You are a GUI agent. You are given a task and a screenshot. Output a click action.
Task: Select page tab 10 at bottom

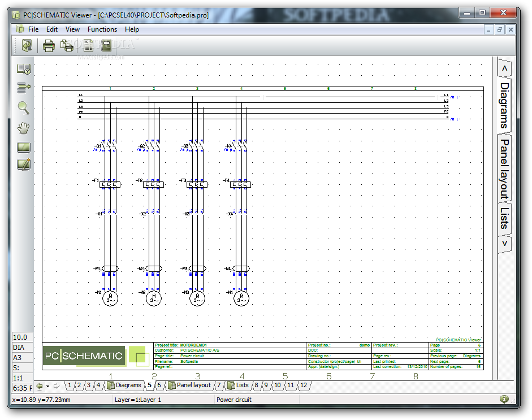pyautogui.click(x=278, y=386)
